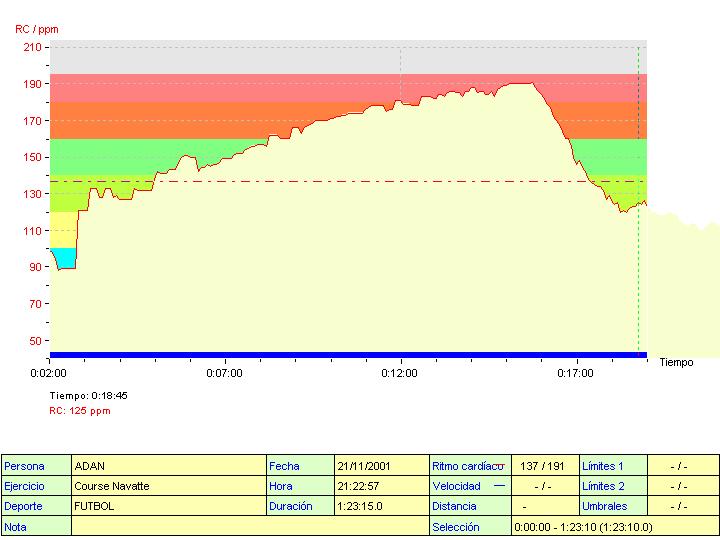Click the Ejercicio label cell

36,486
